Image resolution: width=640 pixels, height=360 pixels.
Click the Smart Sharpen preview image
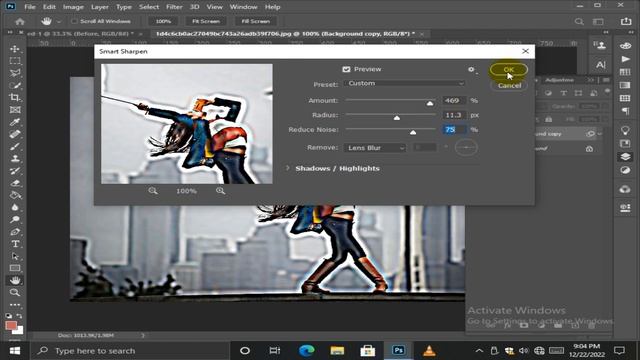pyautogui.click(x=187, y=124)
